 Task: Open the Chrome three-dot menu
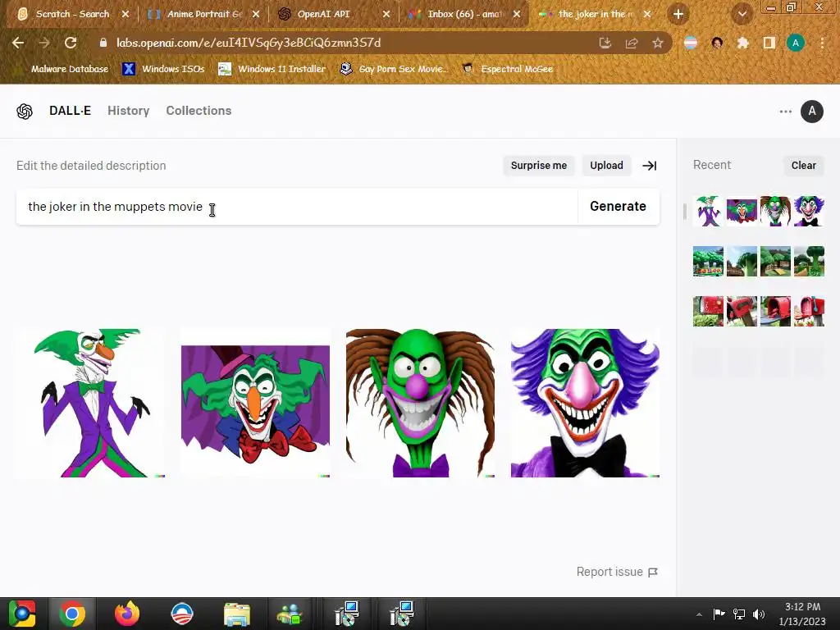coord(822,43)
